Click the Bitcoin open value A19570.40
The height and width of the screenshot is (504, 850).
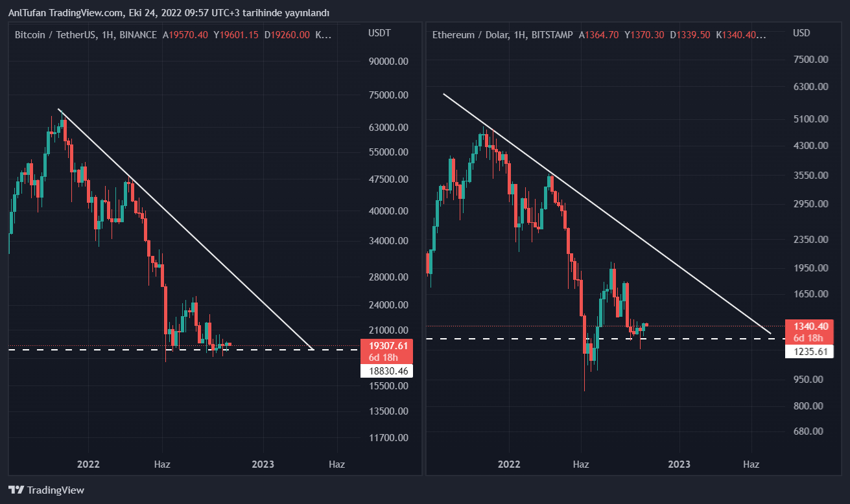[x=185, y=34]
